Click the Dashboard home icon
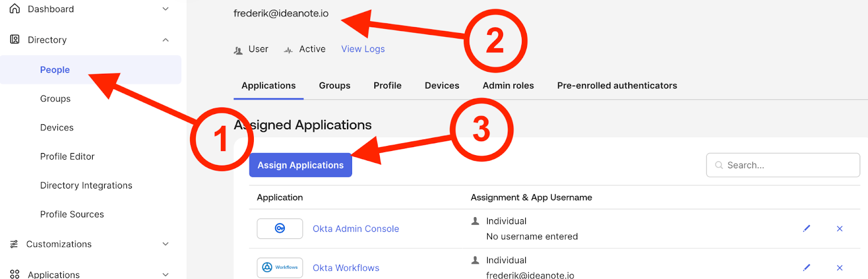Viewport: 868px width, 279px height. (x=15, y=9)
